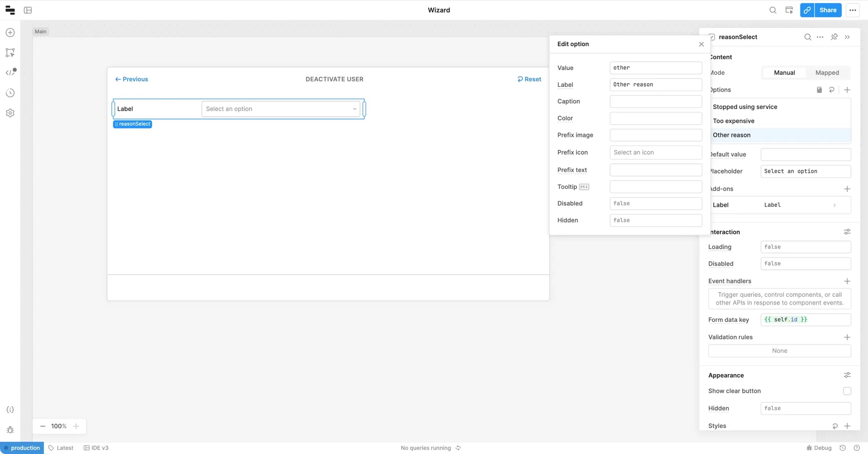Click the Previous link in wizard
The height and width of the screenshot is (454, 868).
pyautogui.click(x=132, y=79)
